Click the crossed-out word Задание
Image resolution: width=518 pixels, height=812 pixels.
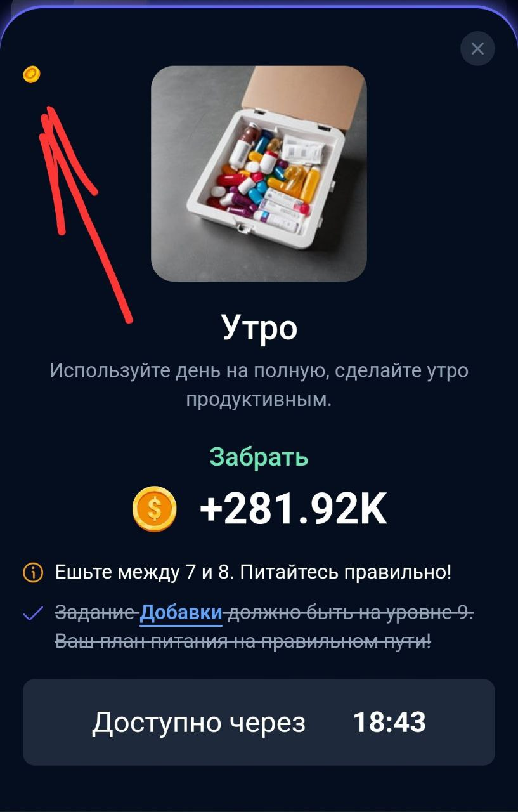96,613
